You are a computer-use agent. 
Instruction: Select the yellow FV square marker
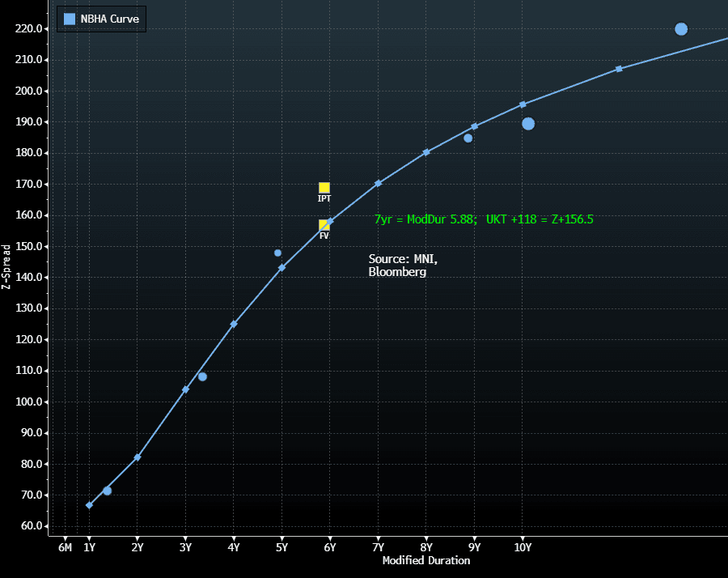(x=324, y=225)
